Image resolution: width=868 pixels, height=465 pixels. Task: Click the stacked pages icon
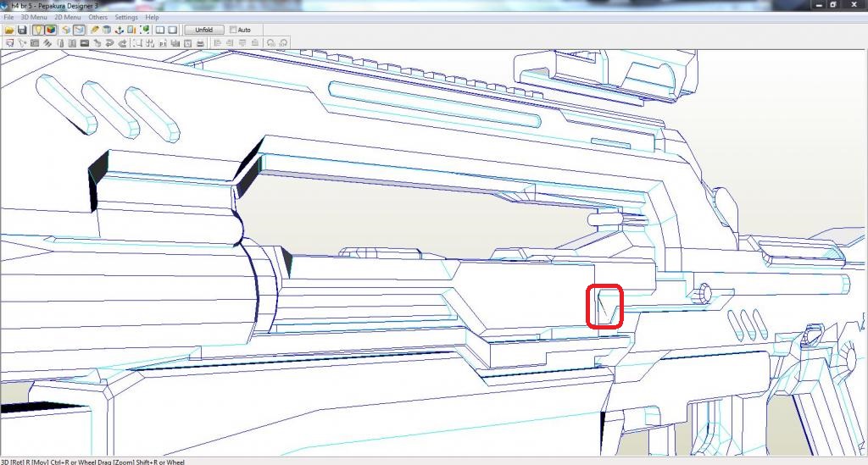coord(175,43)
